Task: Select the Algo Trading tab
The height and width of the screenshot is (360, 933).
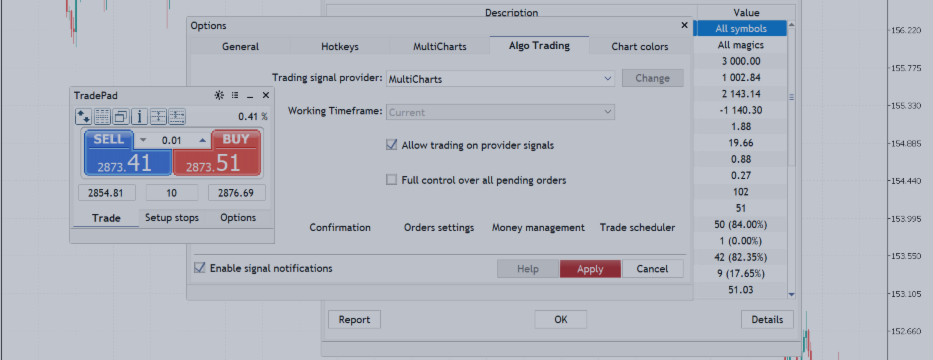Action: [539, 45]
